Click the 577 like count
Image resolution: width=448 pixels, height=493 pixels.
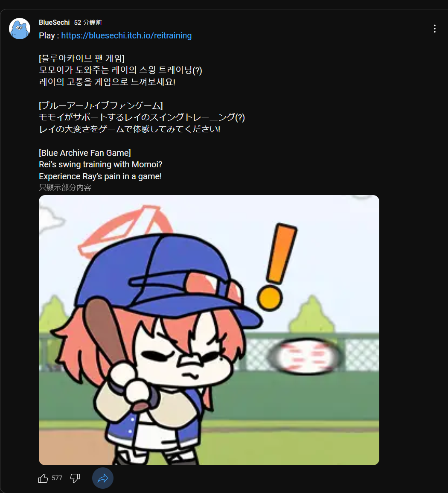(x=57, y=478)
